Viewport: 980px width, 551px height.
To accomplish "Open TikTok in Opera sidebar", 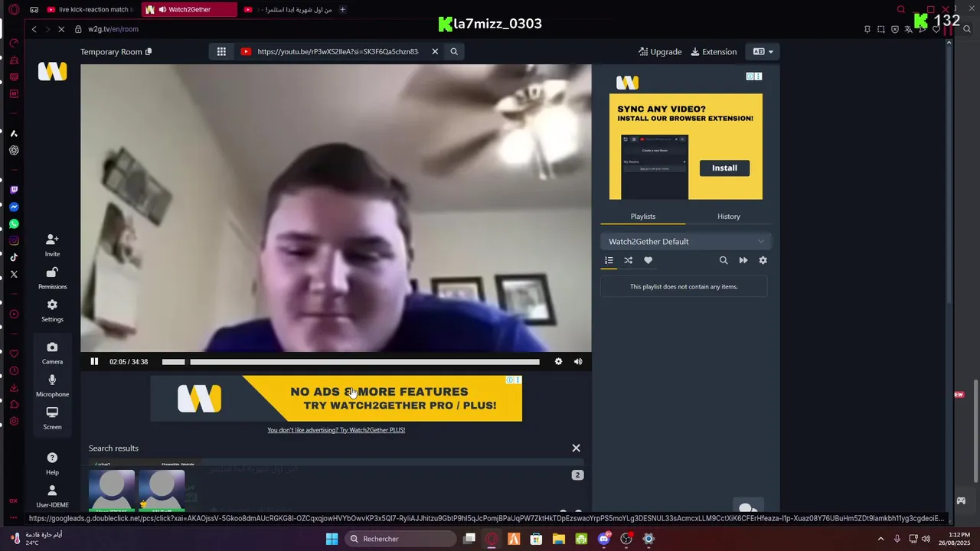I will tap(14, 257).
